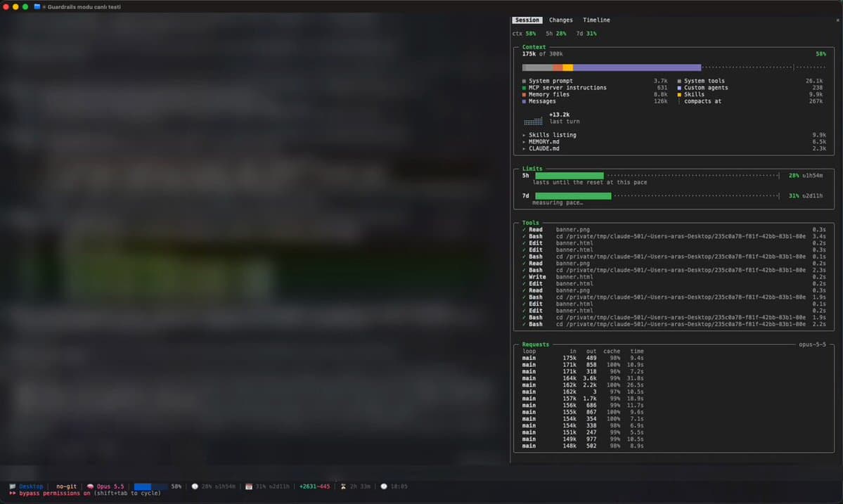Click the MCP server instructions green legend square
Image resolution: width=843 pixels, height=504 pixels.
click(525, 88)
